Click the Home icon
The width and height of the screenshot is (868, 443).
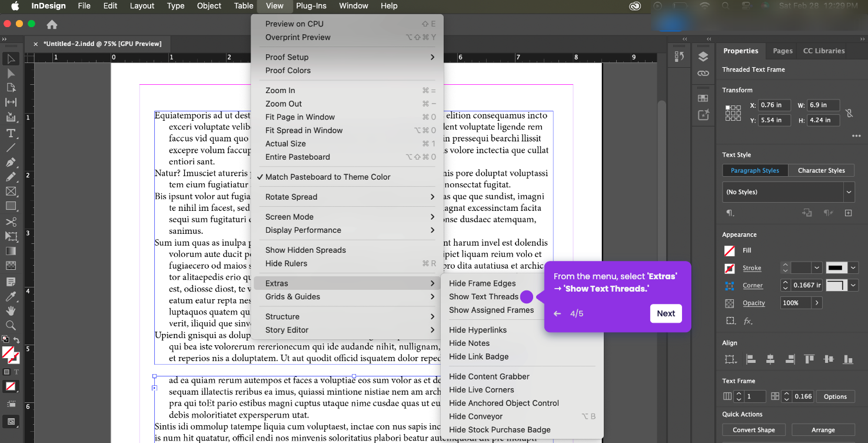coord(52,25)
